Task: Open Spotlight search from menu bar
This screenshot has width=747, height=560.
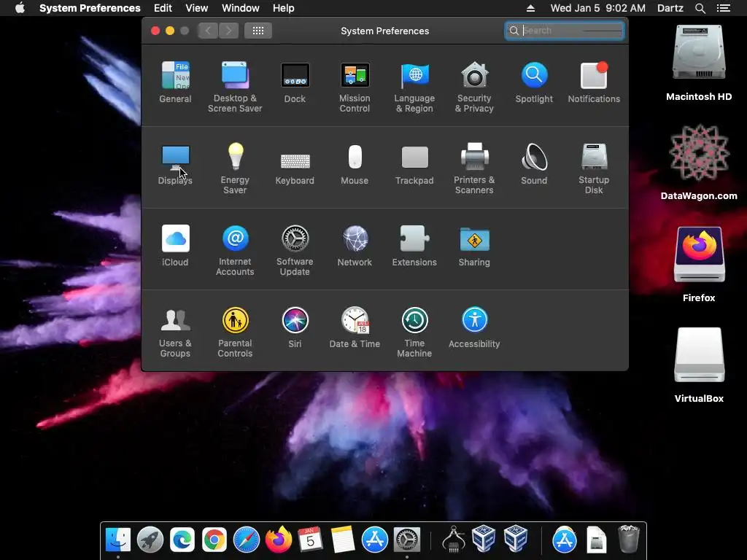Action: pyautogui.click(x=700, y=8)
